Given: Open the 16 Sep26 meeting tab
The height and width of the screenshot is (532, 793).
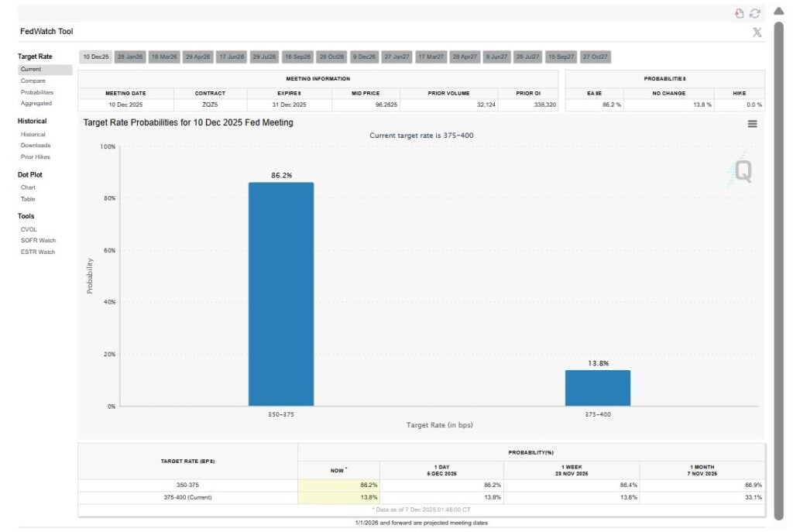Looking at the screenshot, I should pos(298,56).
